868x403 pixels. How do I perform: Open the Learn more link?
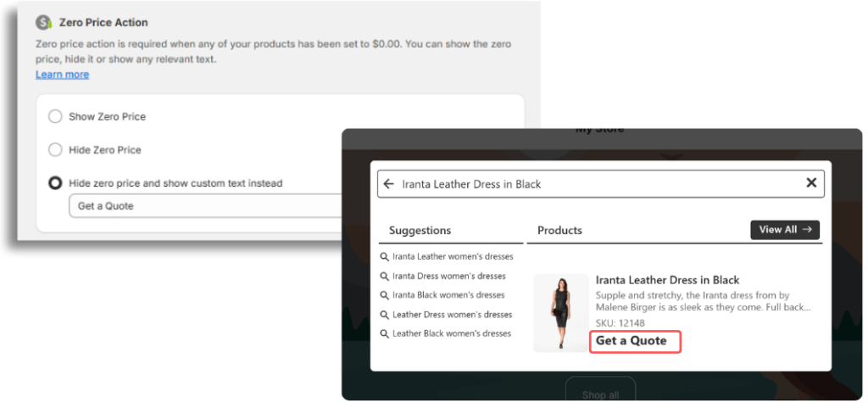point(62,75)
